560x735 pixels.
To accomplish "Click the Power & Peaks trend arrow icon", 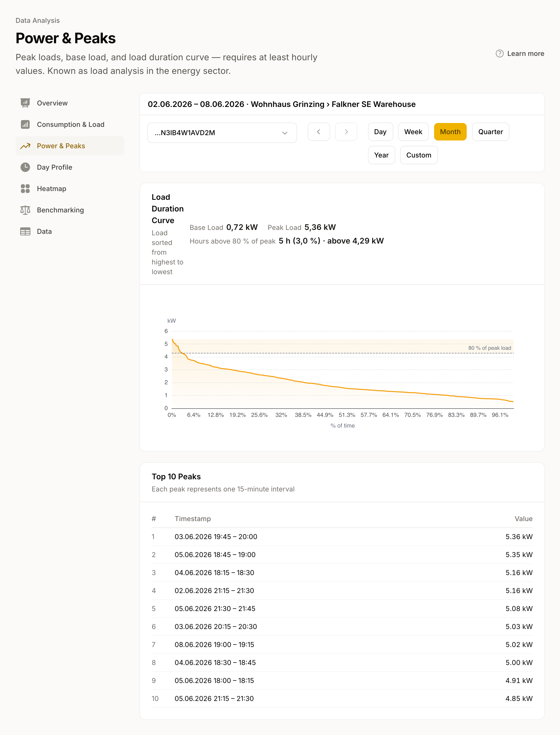I will click(x=25, y=146).
